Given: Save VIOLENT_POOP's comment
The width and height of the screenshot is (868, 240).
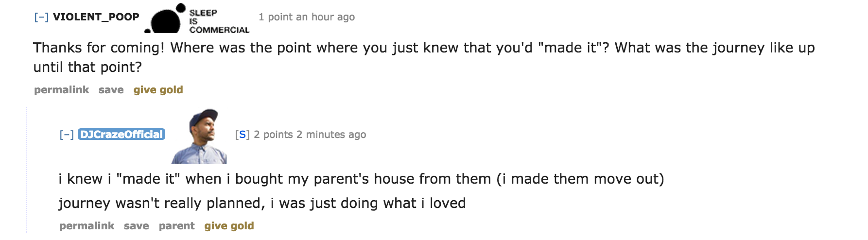Looking at the screenshot, I should (x=111, y=90).
